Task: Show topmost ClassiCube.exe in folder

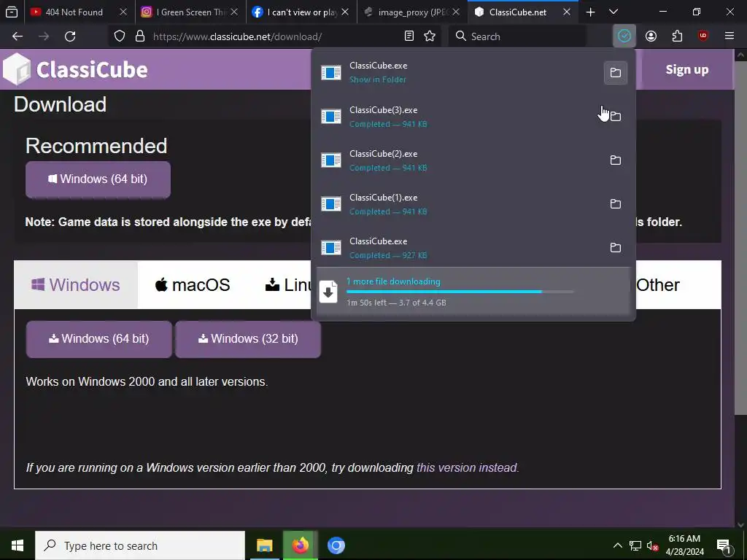Action: pos(616,72)
